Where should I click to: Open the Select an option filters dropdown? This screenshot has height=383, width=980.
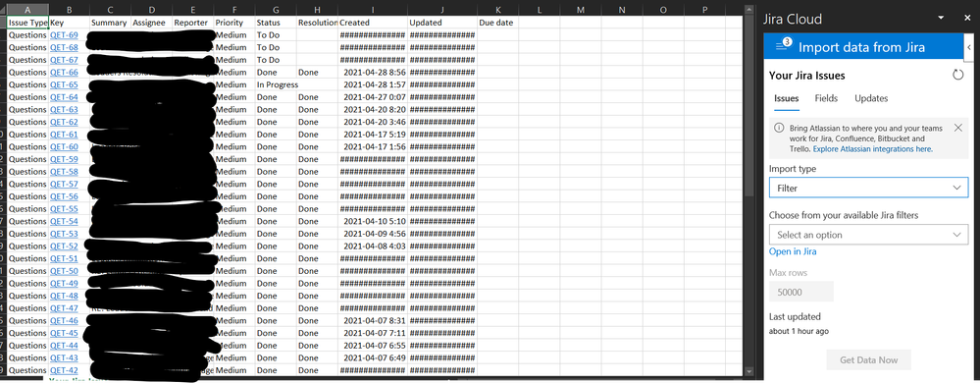(869, 235)
